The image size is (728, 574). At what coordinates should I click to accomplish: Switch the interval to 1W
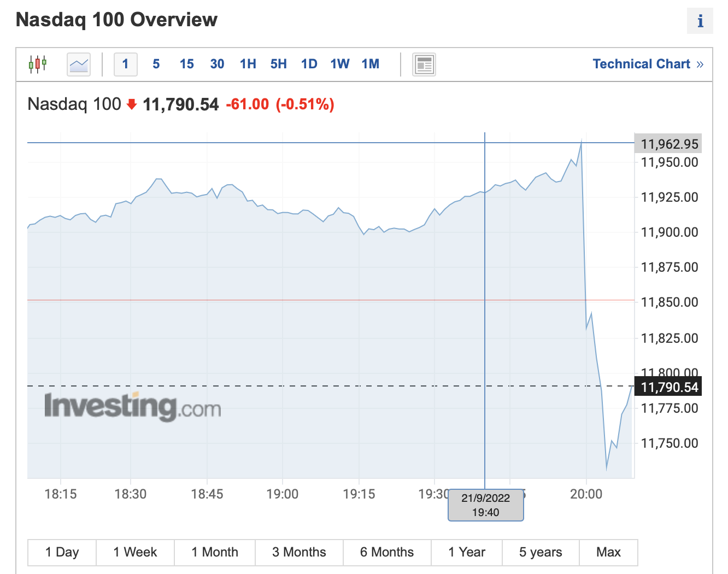339,64
